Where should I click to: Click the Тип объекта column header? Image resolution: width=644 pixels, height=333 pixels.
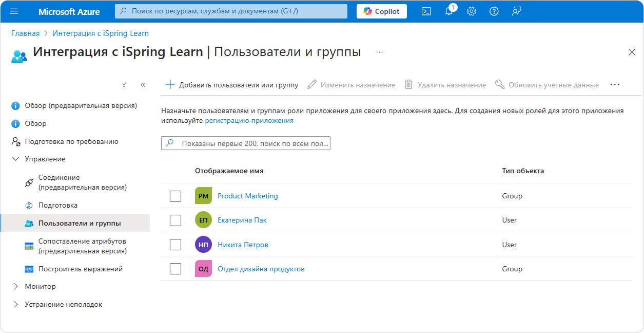click(x=523, y=171)
